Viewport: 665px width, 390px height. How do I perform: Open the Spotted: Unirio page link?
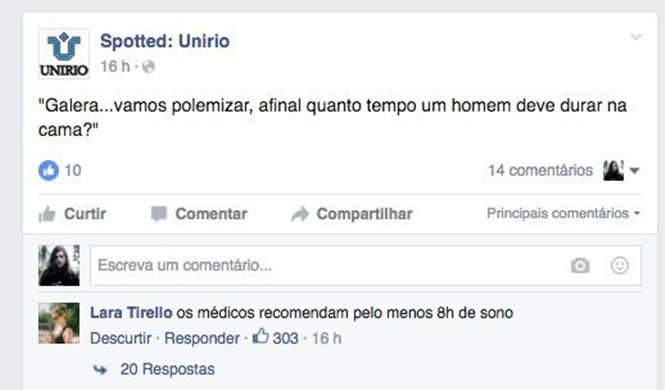165,41
